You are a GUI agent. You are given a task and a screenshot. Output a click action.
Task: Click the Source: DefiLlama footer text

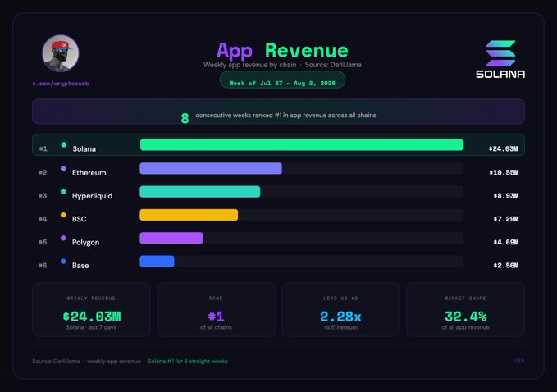56,362
